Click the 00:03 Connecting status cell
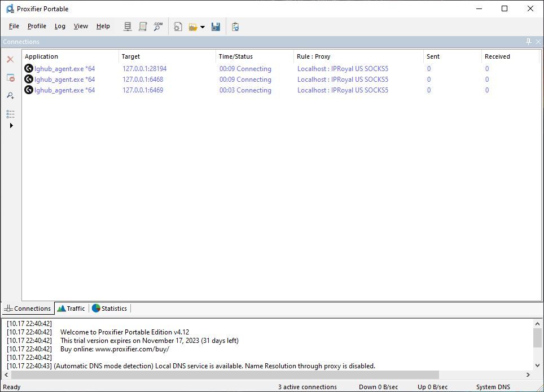544x392 pixels. (x=245, y=90)
